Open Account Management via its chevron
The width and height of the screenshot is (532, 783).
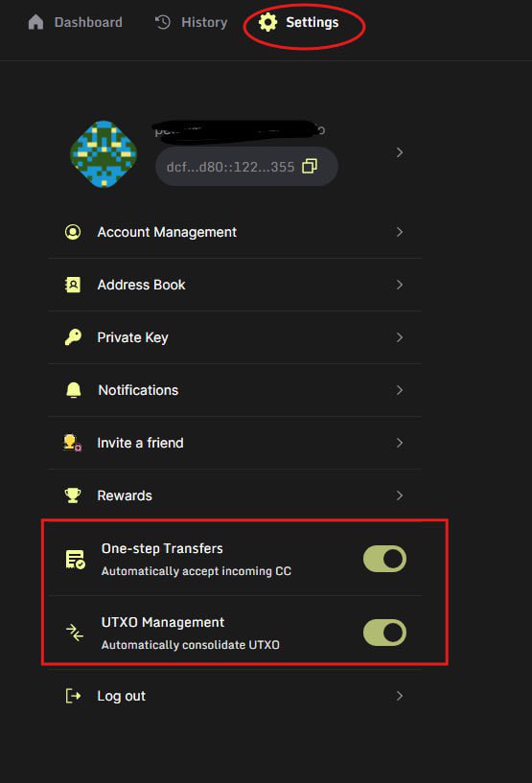(400, 232)
